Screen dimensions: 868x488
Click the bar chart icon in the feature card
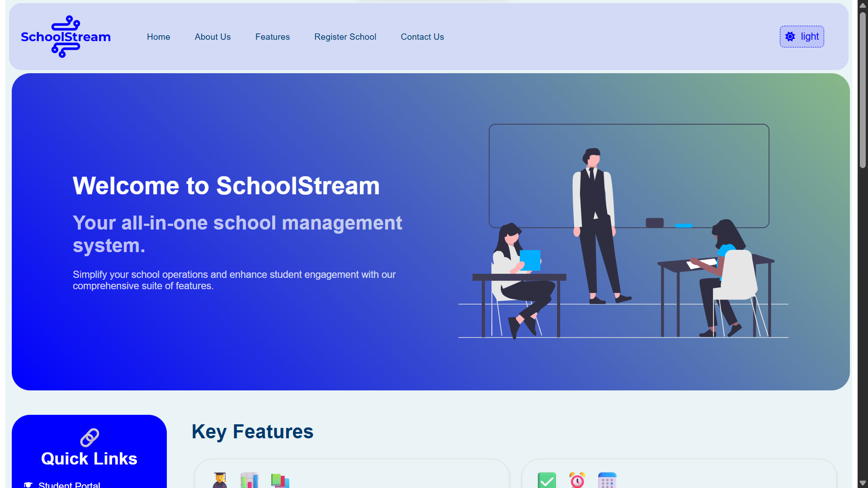point(249,480)
